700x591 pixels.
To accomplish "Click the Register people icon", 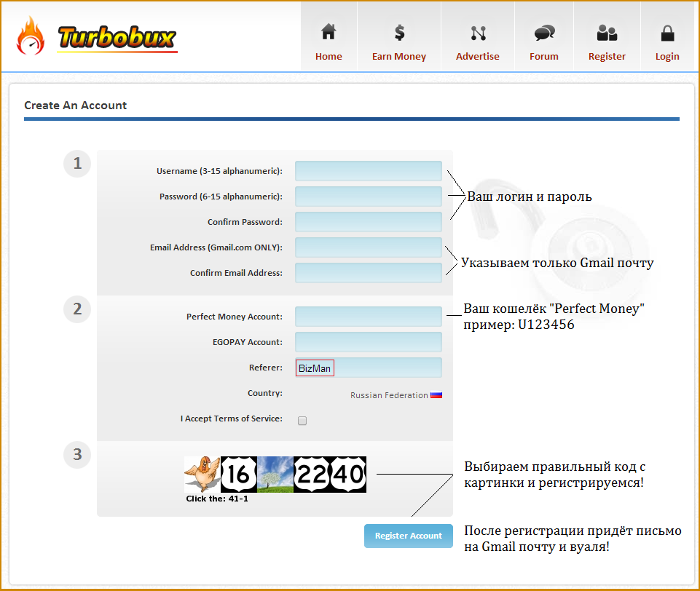I will pyautogui.click(x=607, y=33).
